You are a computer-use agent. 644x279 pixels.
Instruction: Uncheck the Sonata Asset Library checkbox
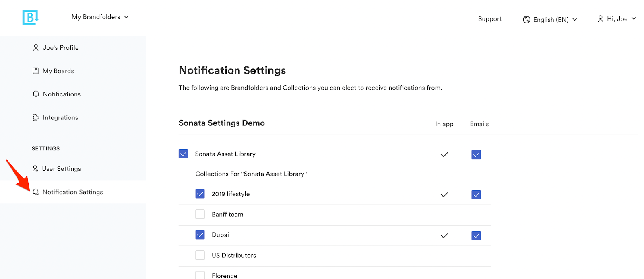(183, 154)
